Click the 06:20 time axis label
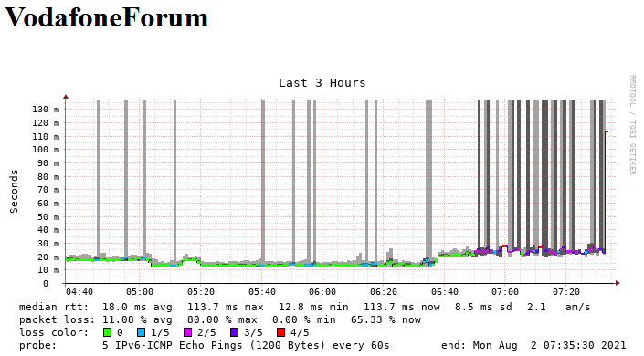The height and width of the screenshot is (356, 644). [384, 292]
